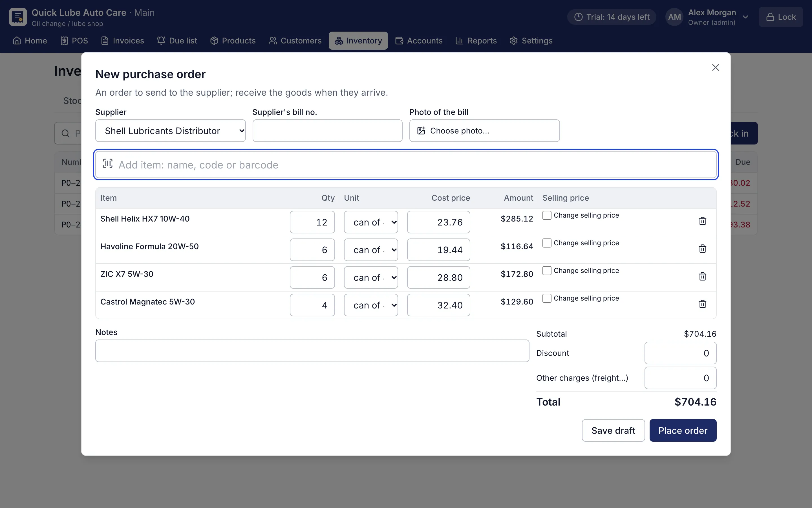Click the AM user avatar
The width and height of the screenshot is (812, 508).
coord(674,17)
